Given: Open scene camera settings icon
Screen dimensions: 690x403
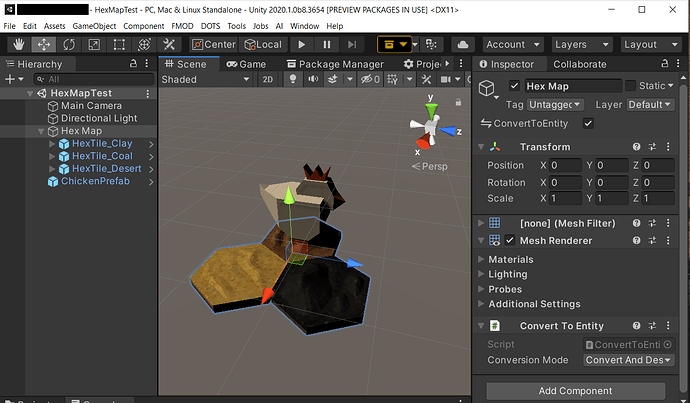Looking at the screenshot, I should (446, 79).
